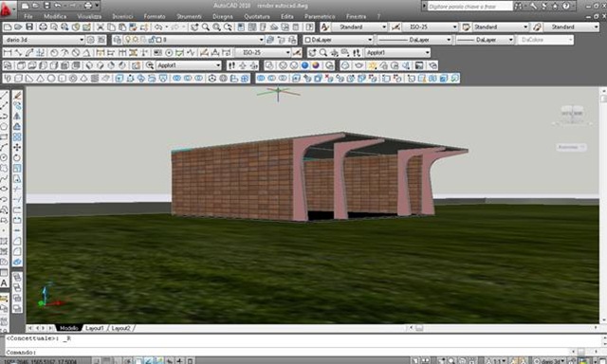Click the Layout2 tab

click(120, 328)
